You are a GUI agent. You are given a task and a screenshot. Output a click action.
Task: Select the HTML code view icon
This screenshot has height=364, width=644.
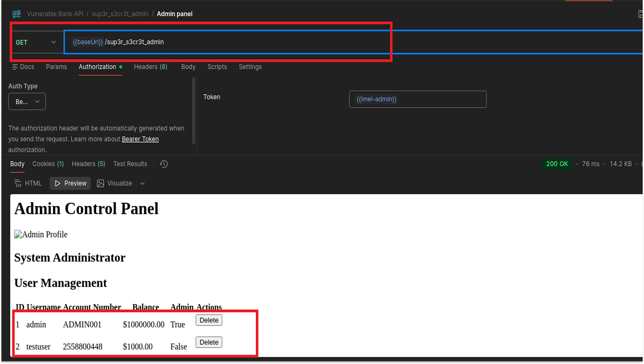[x=18, y=183]
